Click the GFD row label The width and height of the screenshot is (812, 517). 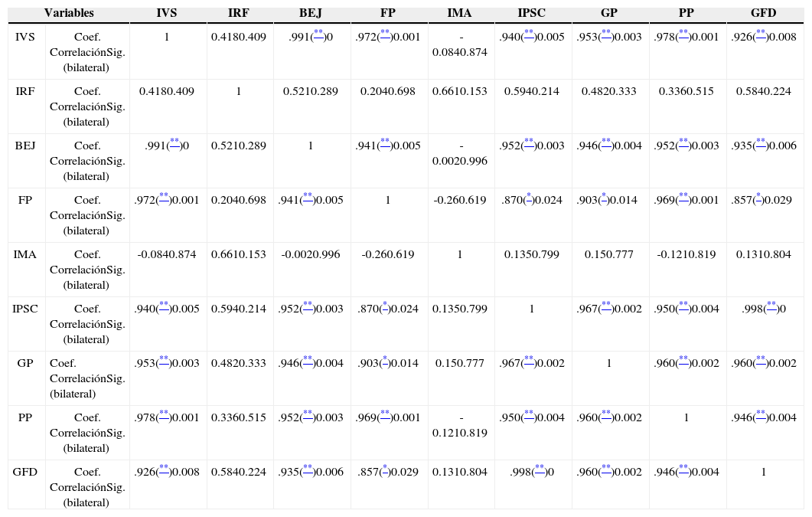pos(25,472)
